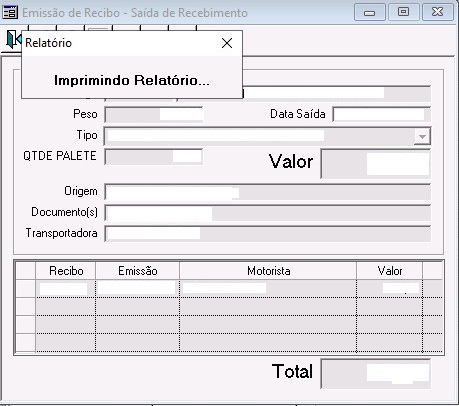Viewport: 459px width, 406px height.
Task: Click the Documento(s) field
Action: pyautogui.click(x=268, y=213)
